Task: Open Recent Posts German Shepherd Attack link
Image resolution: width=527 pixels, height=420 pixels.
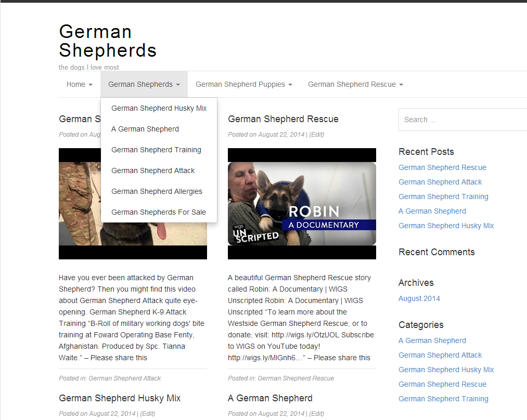Action: point(440,182)
